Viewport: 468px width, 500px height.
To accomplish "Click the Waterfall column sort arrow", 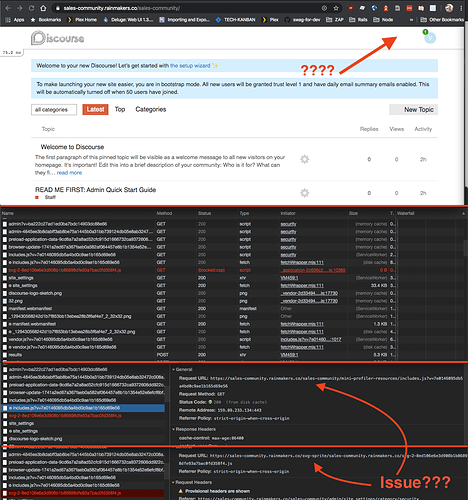I will [463, 213].
